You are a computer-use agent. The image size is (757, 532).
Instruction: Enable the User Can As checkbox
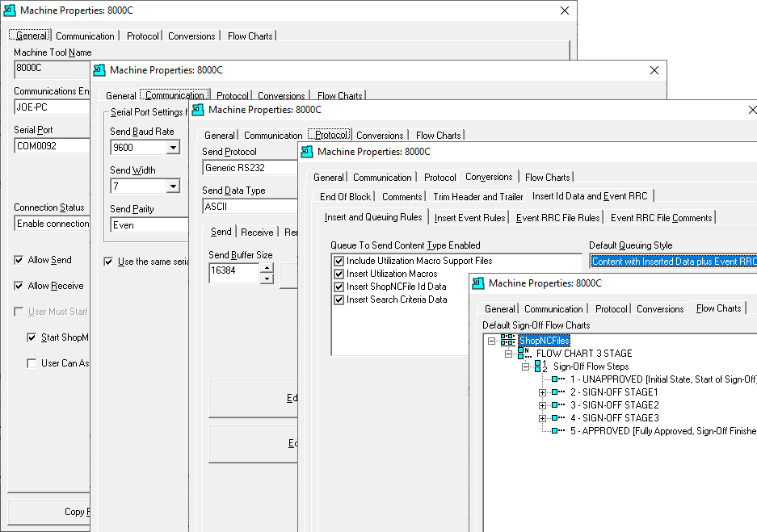[x=32, y=363]
